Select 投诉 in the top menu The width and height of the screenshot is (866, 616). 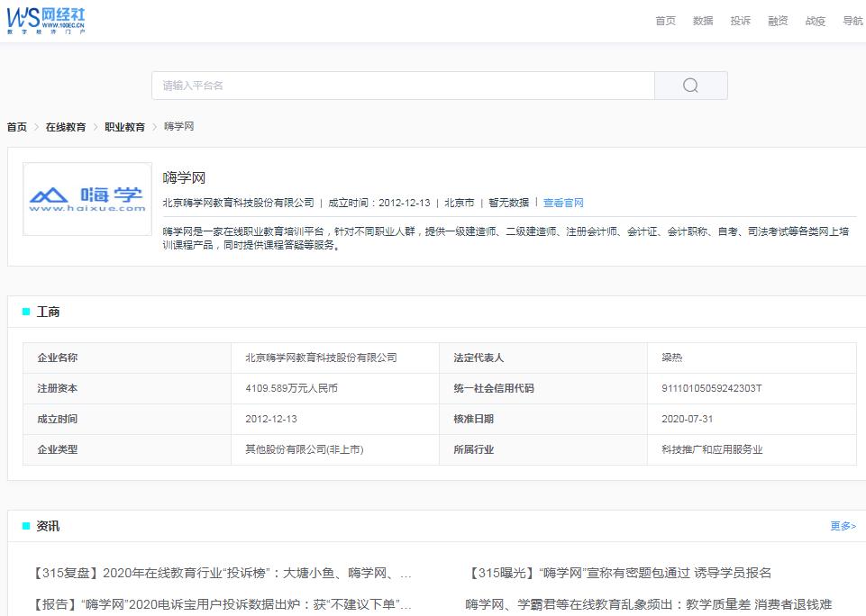739,21
